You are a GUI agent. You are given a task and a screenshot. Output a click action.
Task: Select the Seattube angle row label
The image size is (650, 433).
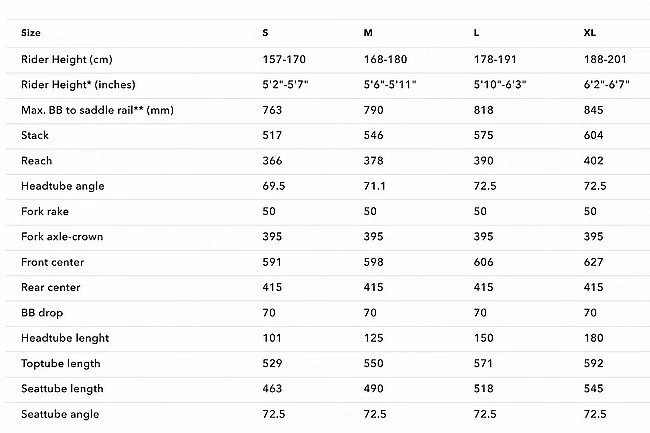click(x=59, y=414)
